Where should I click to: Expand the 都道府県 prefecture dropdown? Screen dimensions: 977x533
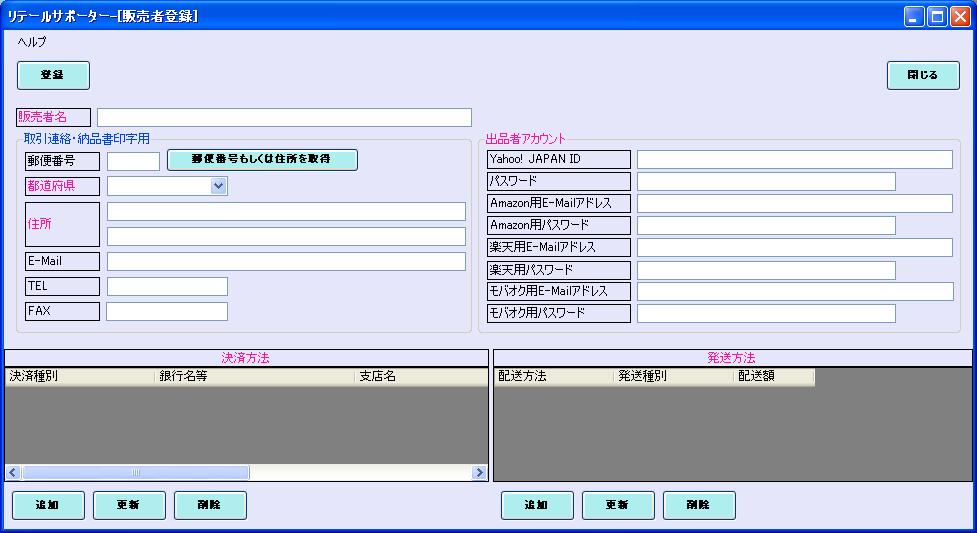219,185
